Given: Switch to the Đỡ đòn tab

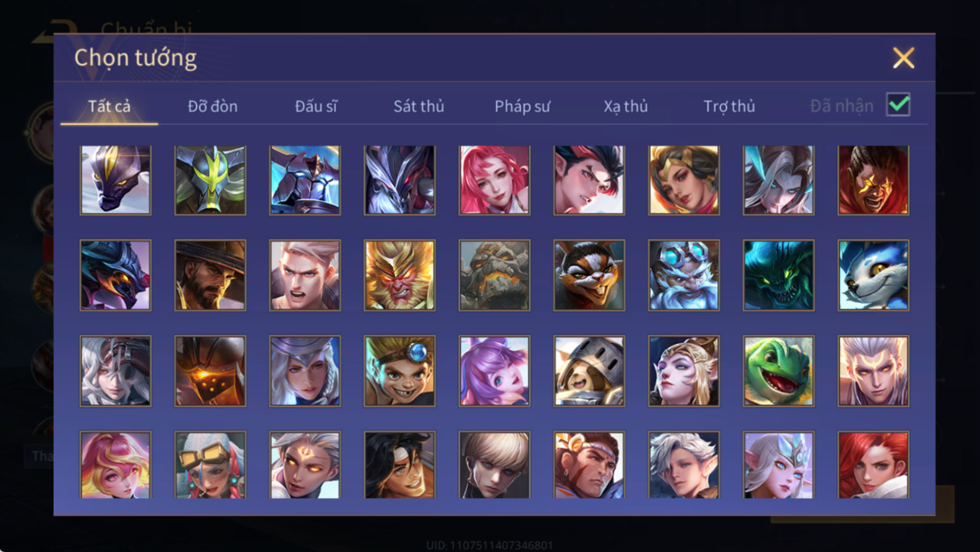Looking at the screenshot, I should coord(213,106).
